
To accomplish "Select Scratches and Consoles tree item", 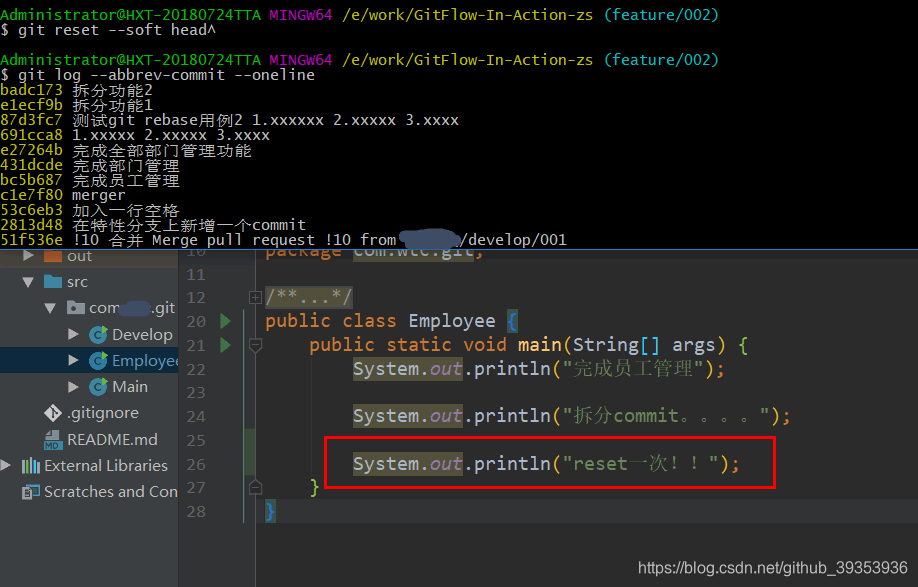I will 111,492.
